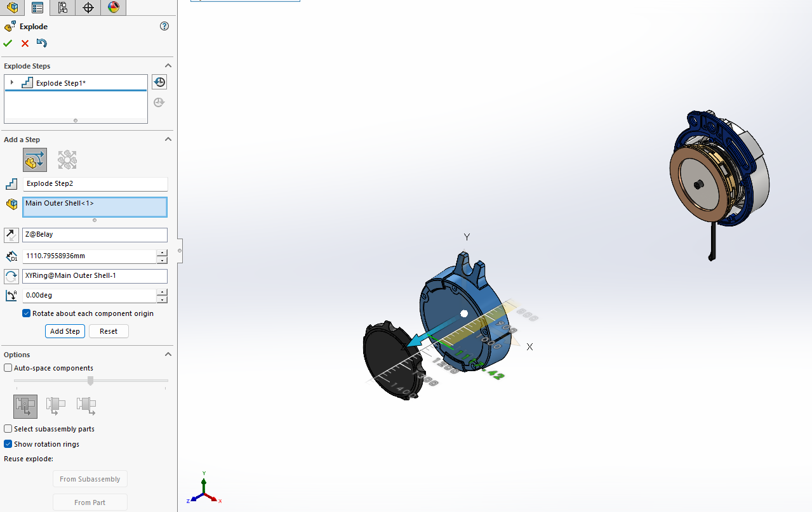812x512 pixels.
Task: Click the undo arrow in the Explode PropertyManager
Action: [41, 43]
